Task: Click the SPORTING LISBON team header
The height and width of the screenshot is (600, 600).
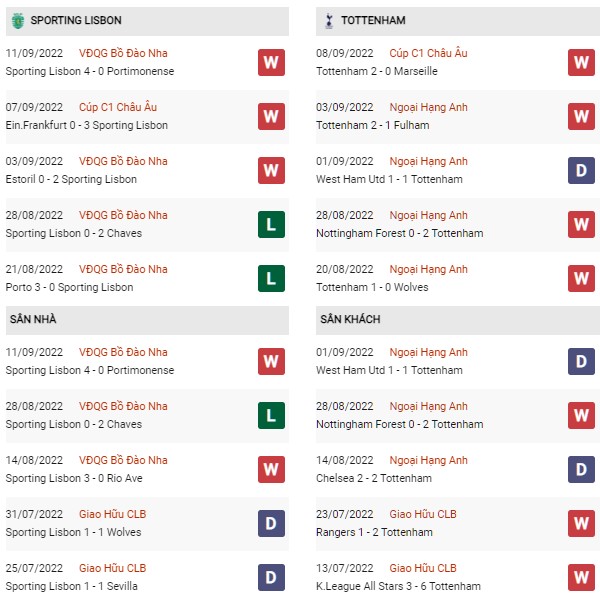Action: (x=147, y=21)
